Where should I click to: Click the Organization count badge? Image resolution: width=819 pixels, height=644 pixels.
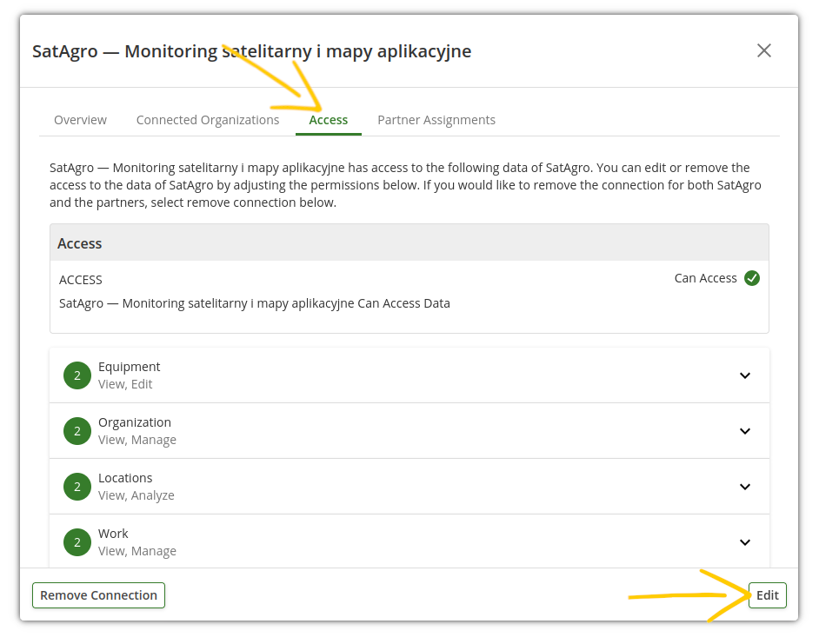77,431
